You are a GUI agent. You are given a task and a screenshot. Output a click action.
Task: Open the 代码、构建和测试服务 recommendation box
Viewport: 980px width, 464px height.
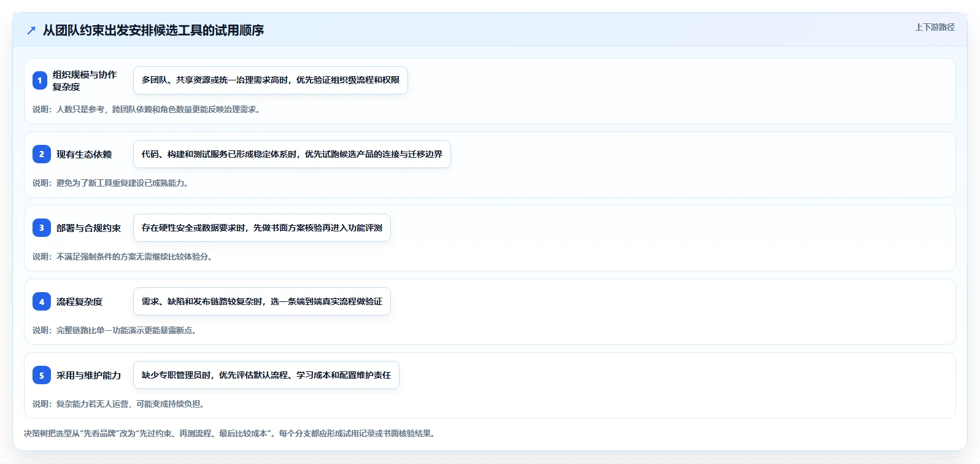tap(292, 154)
